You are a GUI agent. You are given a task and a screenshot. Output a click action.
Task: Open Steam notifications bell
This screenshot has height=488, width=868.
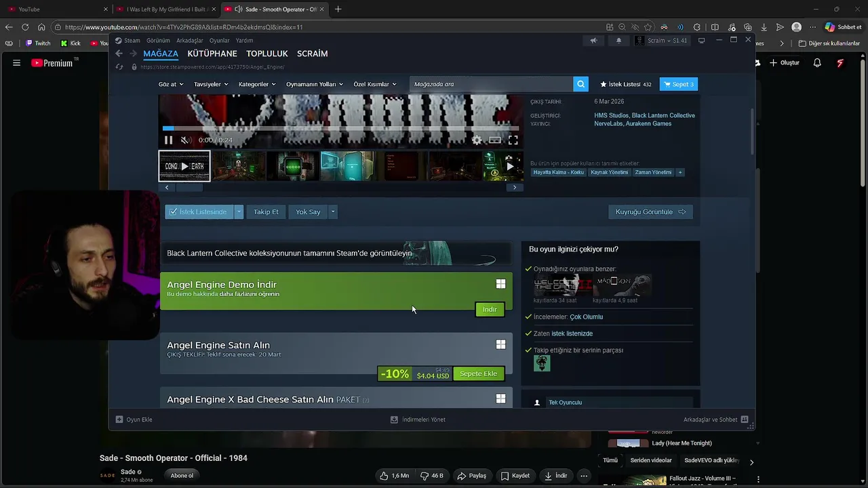point(618,41)
